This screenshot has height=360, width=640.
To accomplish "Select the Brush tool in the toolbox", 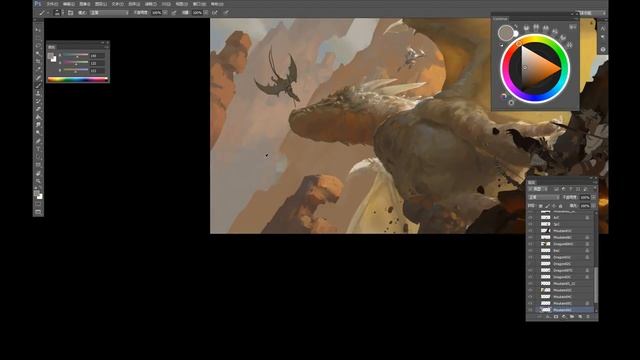I will 38,85.
